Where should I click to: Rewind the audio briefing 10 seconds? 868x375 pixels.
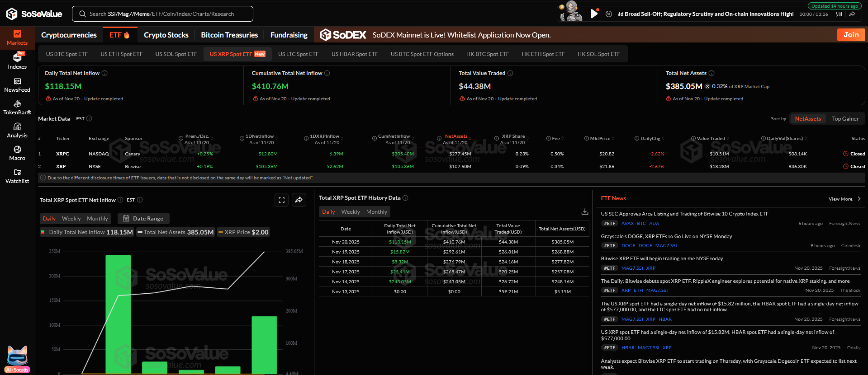609,14
